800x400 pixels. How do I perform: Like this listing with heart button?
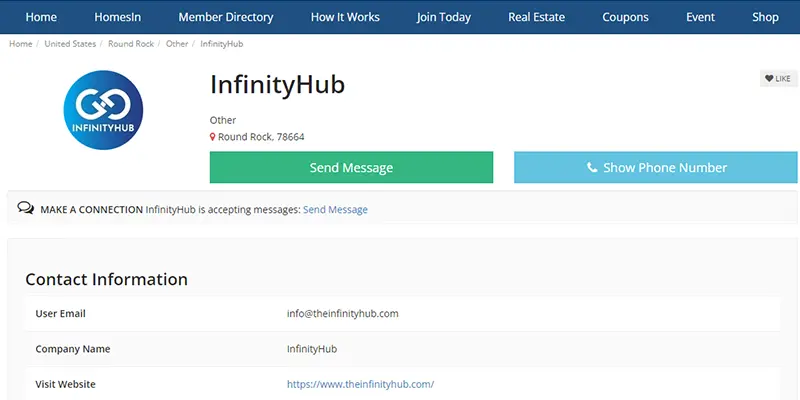(x=778, y=79)
